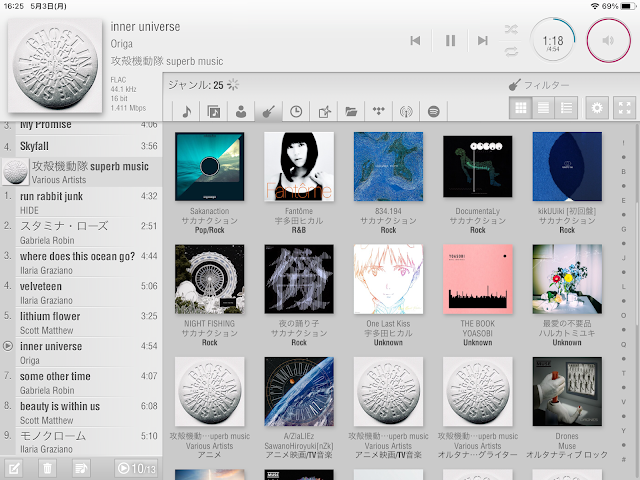Open the now-playing album artwork
Viewport: 640px width, 480px height.
(55, 65)
